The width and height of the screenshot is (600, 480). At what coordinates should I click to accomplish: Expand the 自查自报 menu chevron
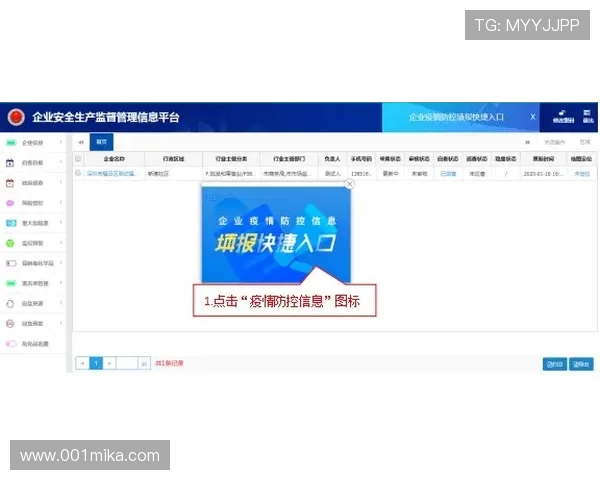[x=60, y=162]
